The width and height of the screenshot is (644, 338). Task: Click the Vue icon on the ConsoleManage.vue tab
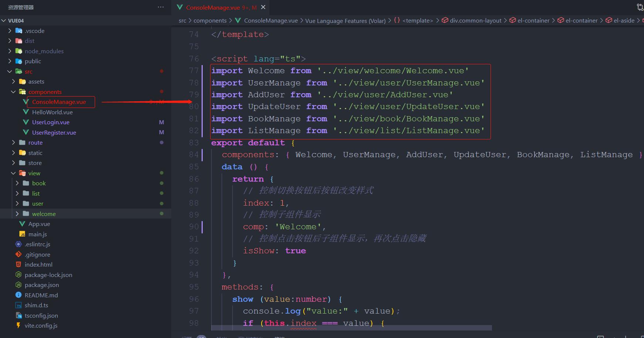coord(180,7)
